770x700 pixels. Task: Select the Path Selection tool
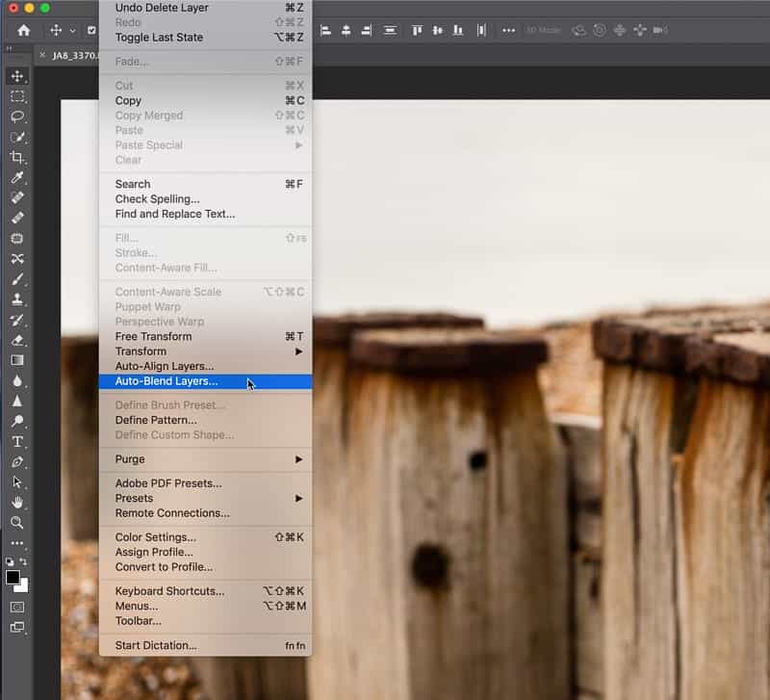17,481
